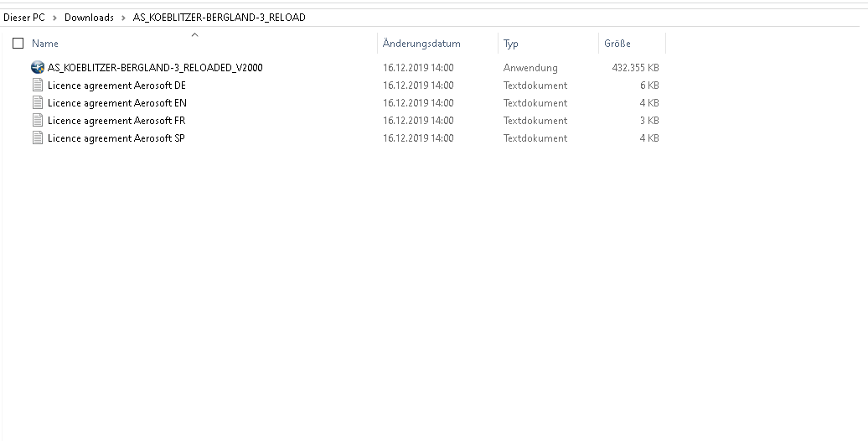Click the text file icon for Licence agreement Aerosoft FR
The width and height of the screenshot is (868, 441).
pyautogui.click(x=38, y=120)
